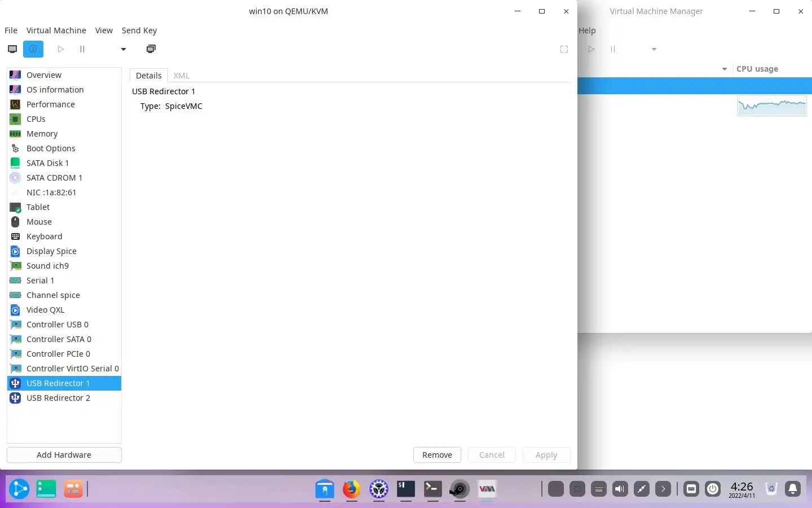Image resolution: width=812 pixels, height=508 pixels.
Task: Open Help menu in Virtual Machine Manager
Action: tap(587, 30)
